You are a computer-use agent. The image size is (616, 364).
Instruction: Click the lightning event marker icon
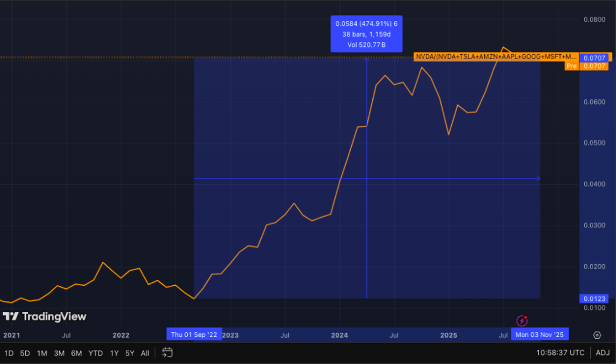(523, 320)
